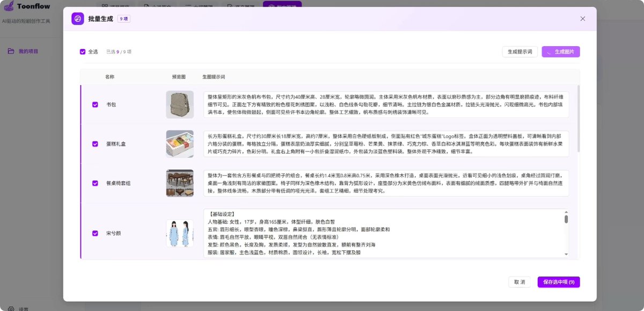Viewport: 644px width, 311px height.
Task: Click the 生成提示词 button
Action: coord(520,52)
